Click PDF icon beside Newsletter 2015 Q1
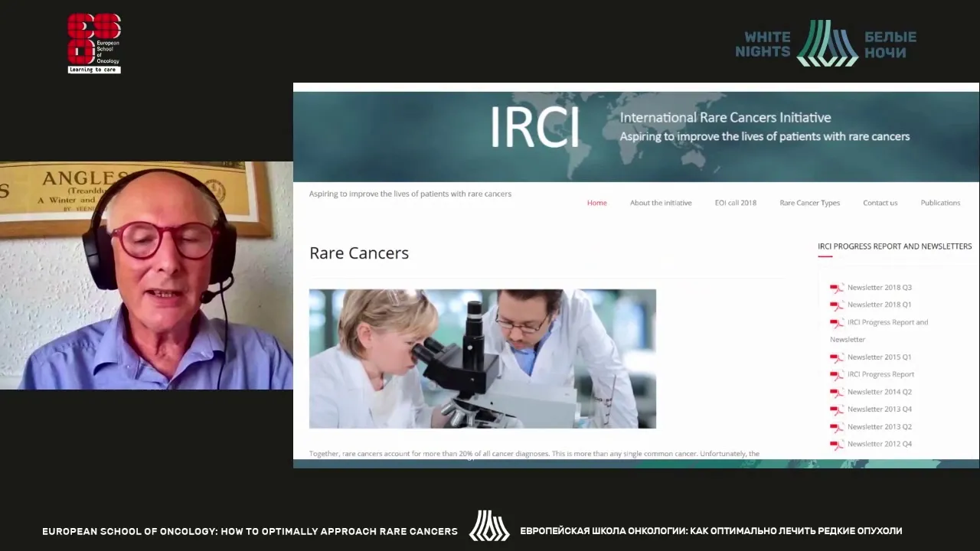980x551 pixels. [x=837, y=358]
